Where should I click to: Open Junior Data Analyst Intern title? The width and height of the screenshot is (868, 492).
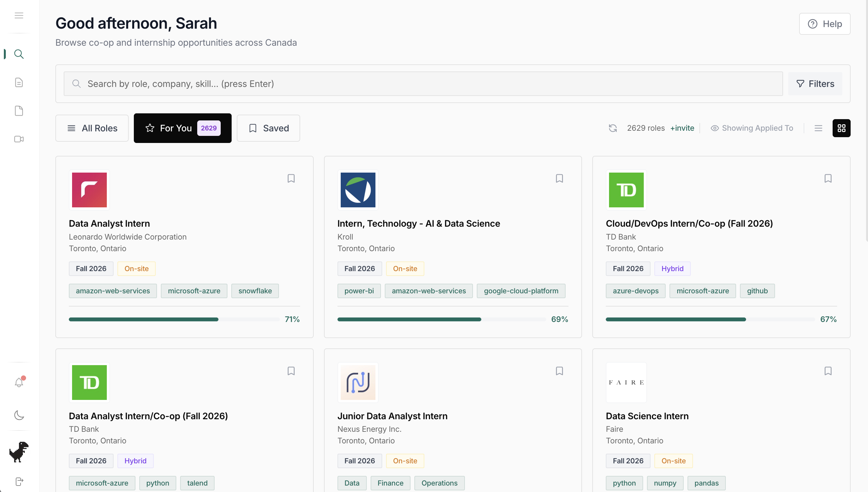point(392,416)
